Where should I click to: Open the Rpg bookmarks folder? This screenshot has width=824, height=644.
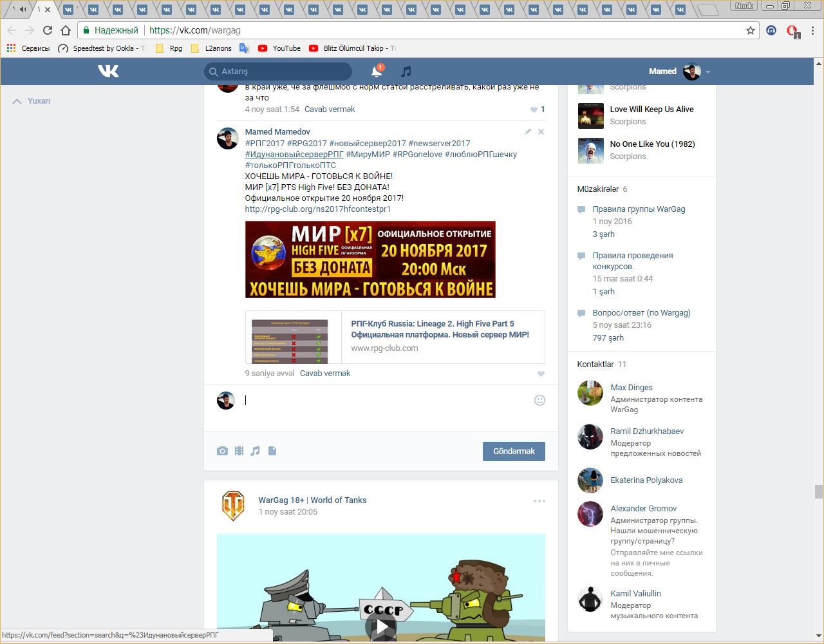click(169, 48)
